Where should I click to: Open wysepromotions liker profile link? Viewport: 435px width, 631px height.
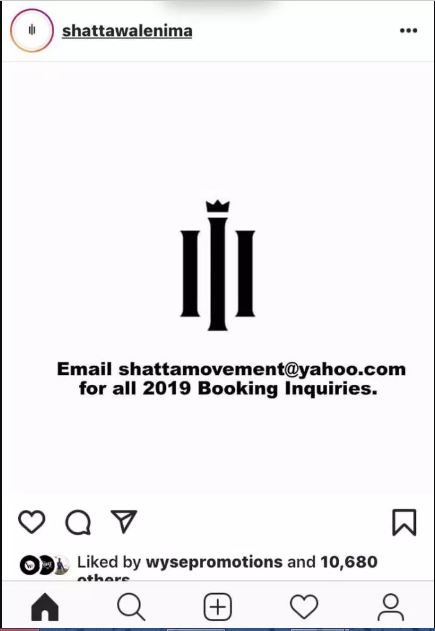214,562
